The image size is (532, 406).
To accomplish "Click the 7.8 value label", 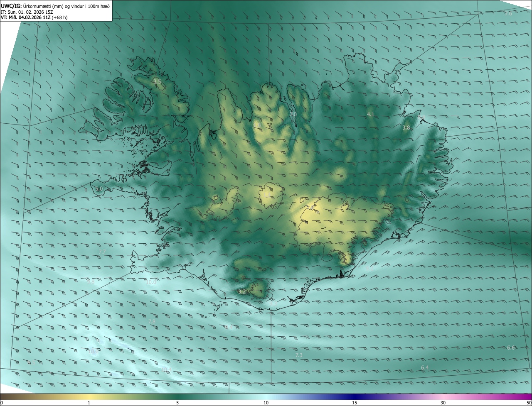I will [x=152, y=321].
